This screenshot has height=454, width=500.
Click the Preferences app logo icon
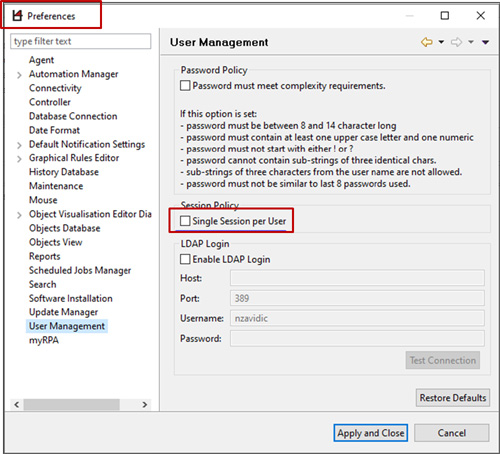(17, 16)
